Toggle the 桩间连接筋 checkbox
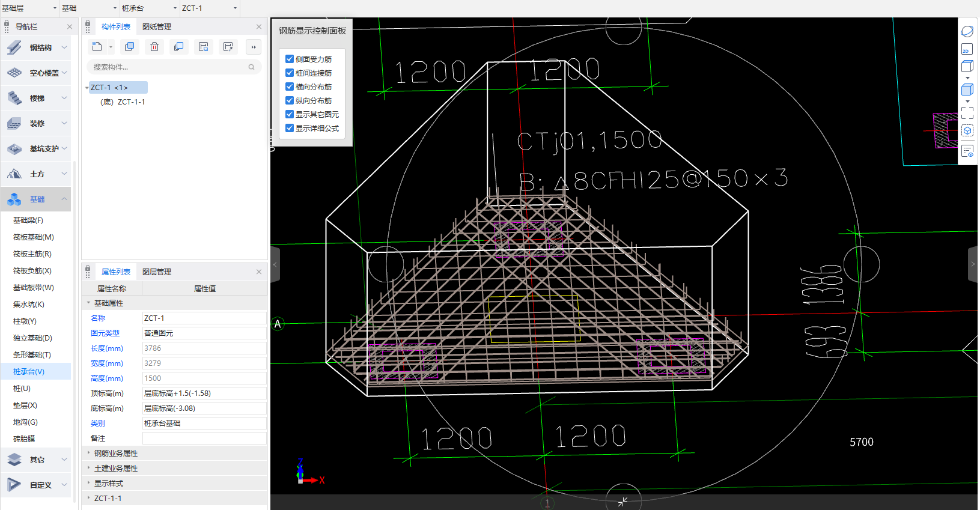 click(290, 73)
